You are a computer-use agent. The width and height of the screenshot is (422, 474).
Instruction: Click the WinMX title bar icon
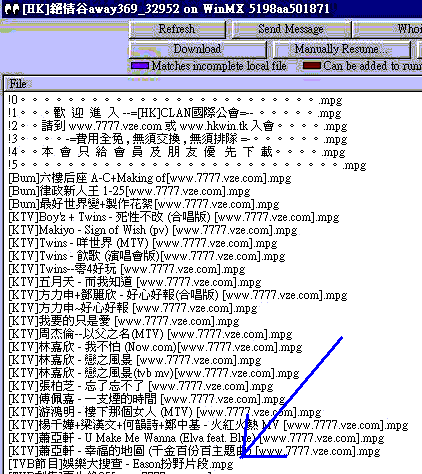pos(12,9)
